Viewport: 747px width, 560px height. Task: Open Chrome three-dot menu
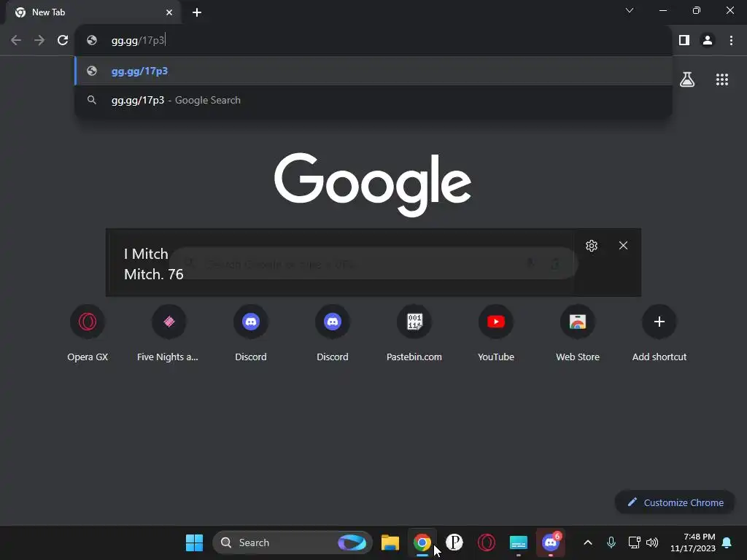(x=731, y=41)
